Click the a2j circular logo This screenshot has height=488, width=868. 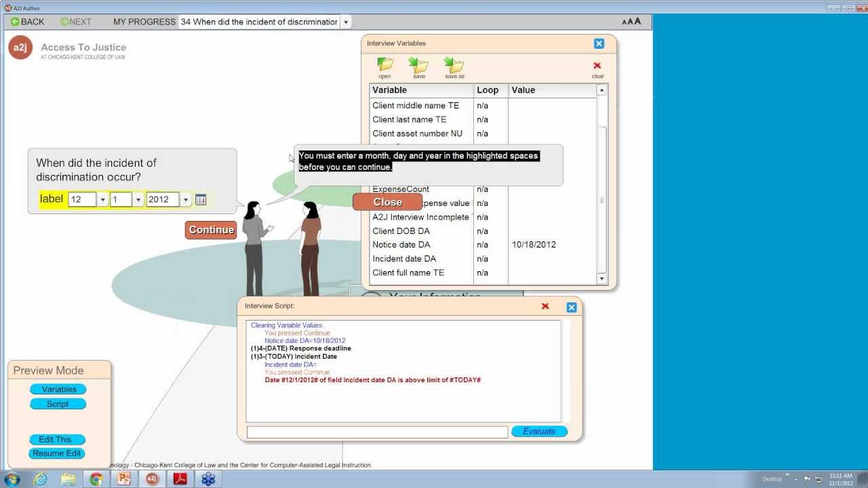coord(20,47)
